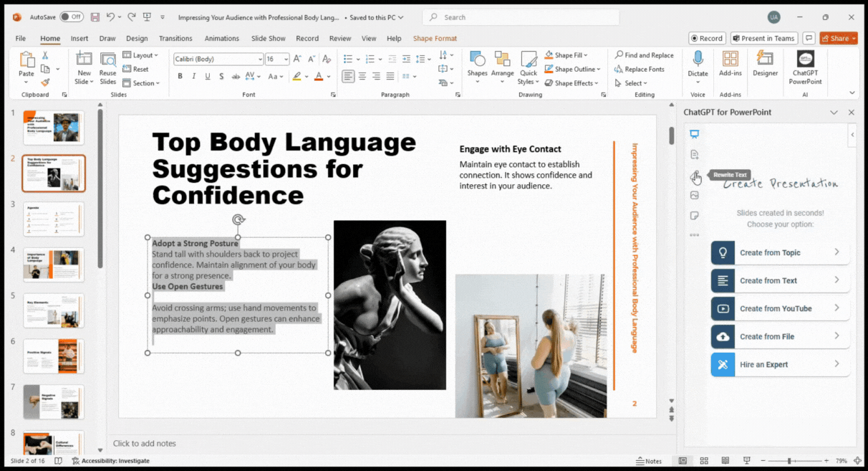The width and height of the screenshot is (868, 471).
Task: Open the Shapes gallery
Action: (x=477, y=68)
